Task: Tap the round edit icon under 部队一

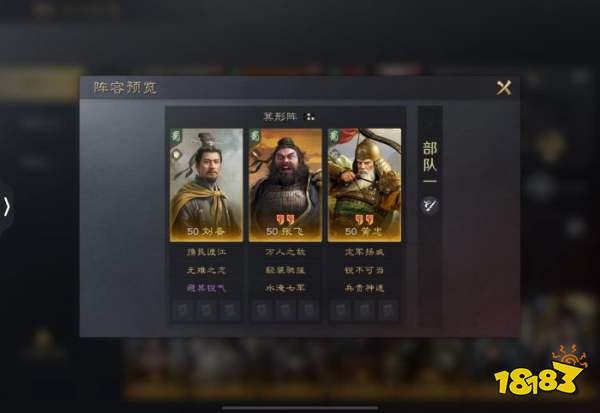Action: coord(430,205)
